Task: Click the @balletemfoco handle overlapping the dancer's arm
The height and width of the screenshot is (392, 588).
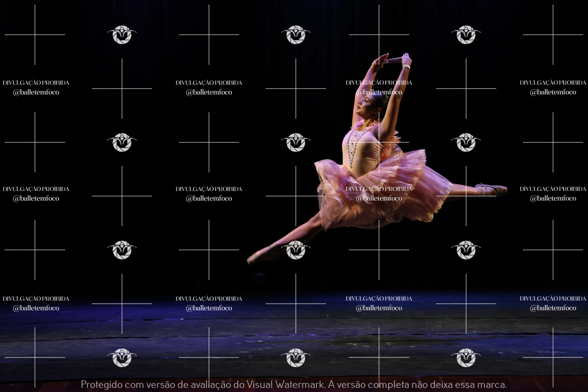Action: 379,92
